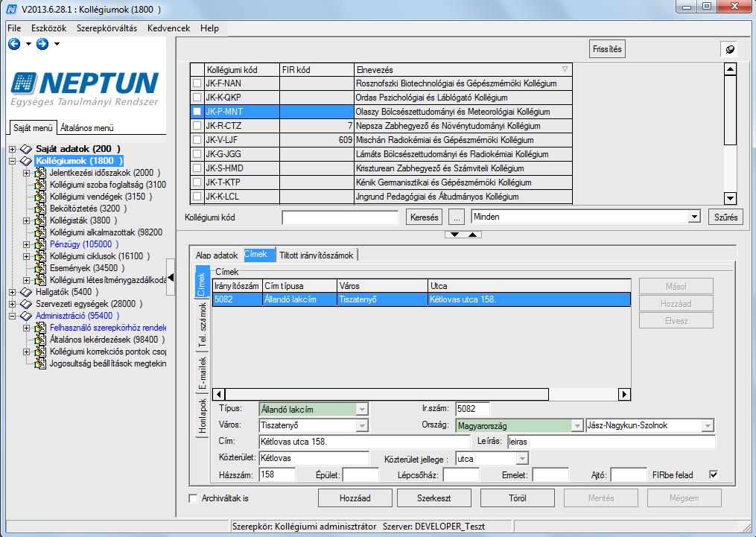Screen dimensions: 756x537
Task: Click the Kollégiumi alkalmazottak node icon
Action: [x=40, y=232]
